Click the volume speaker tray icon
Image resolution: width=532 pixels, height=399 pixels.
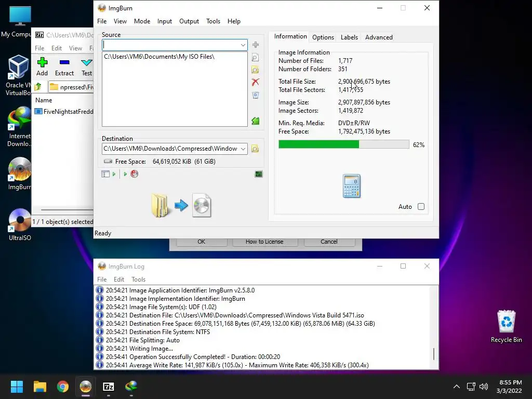click(x=484, y=387)
